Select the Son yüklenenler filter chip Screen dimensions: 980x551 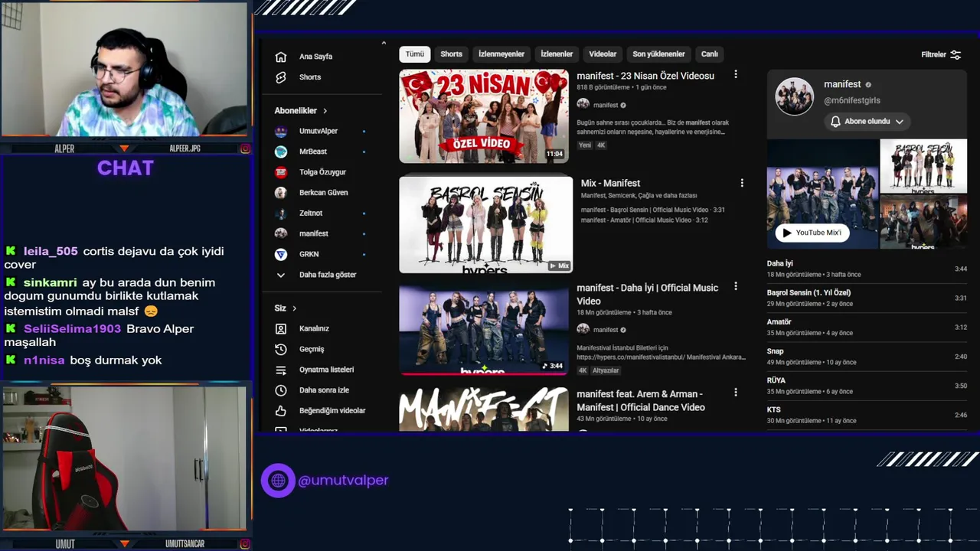tap(658, 54)
